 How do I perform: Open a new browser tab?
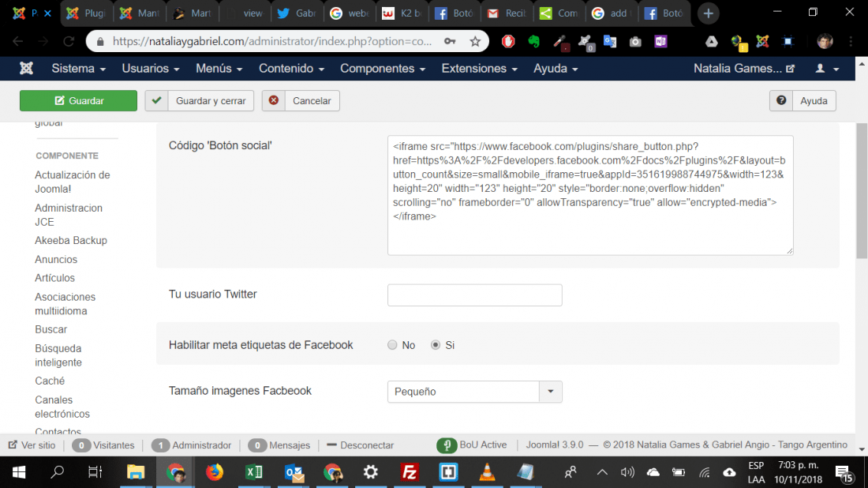[708, 13]
